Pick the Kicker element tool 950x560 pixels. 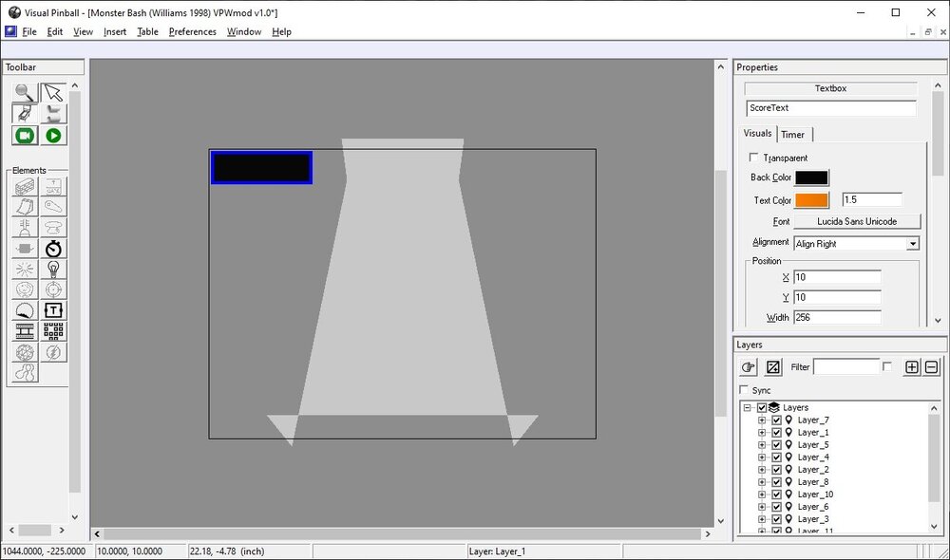[25, 289]
